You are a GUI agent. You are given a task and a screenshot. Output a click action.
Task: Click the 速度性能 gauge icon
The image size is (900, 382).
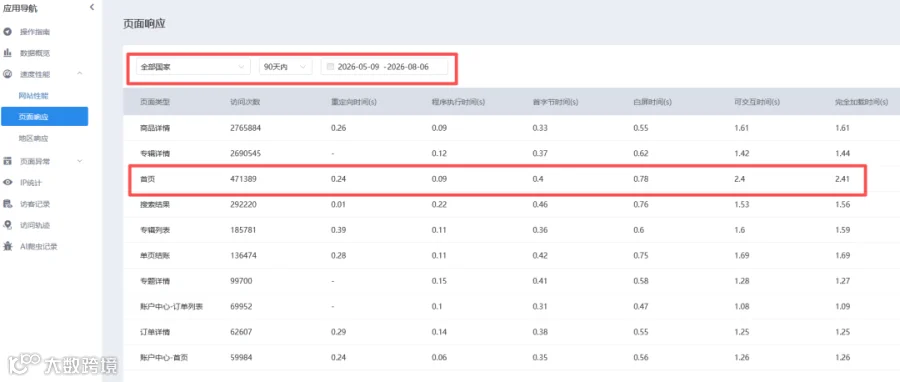click(7, 74)
